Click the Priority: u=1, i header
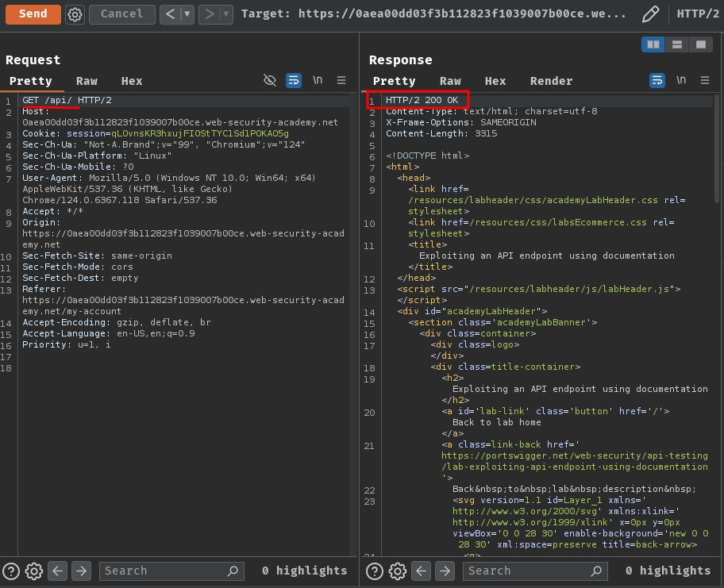Image resolution: width=724 pixels, height=588 pixels. (67, 344)
